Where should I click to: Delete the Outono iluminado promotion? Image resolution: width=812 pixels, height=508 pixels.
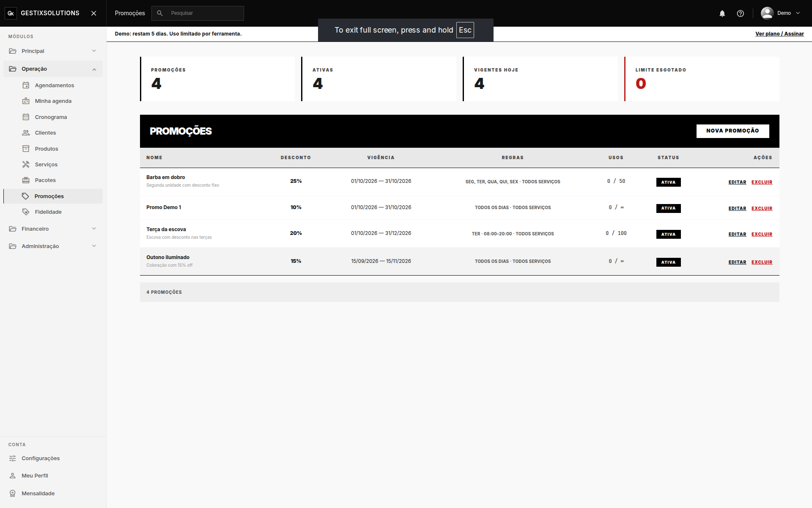(762, 262)
